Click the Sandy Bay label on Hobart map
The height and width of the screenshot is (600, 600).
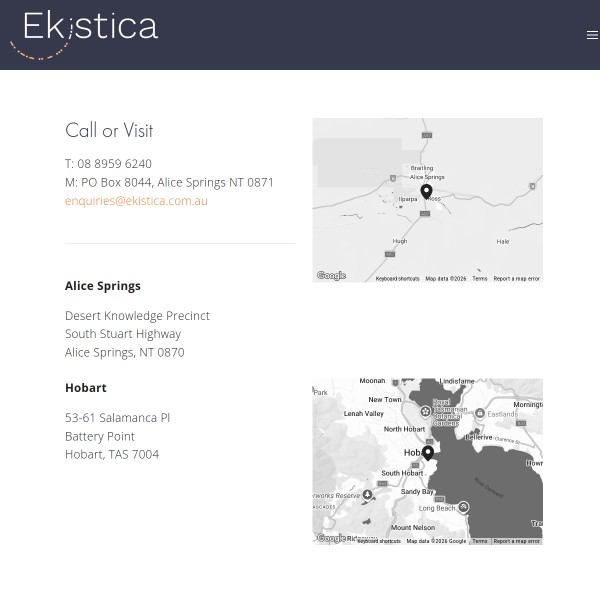(x=417, y=492)
